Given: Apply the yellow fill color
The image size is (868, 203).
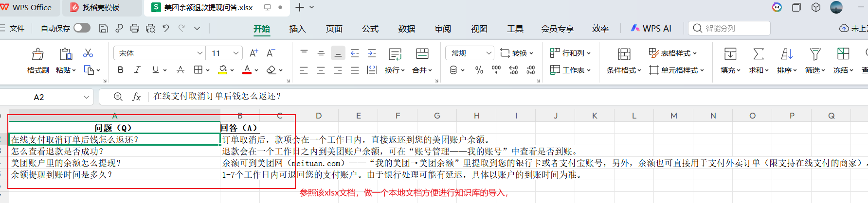Looking at the screenshot, I should [x=222, y=70].
